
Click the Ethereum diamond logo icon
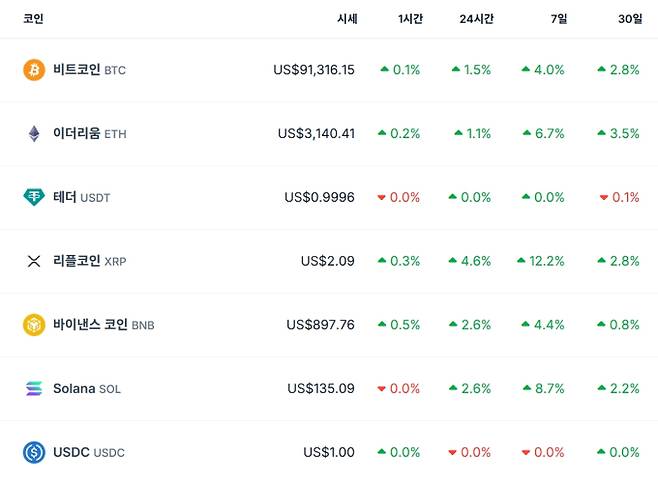click(x=34, y=134)
